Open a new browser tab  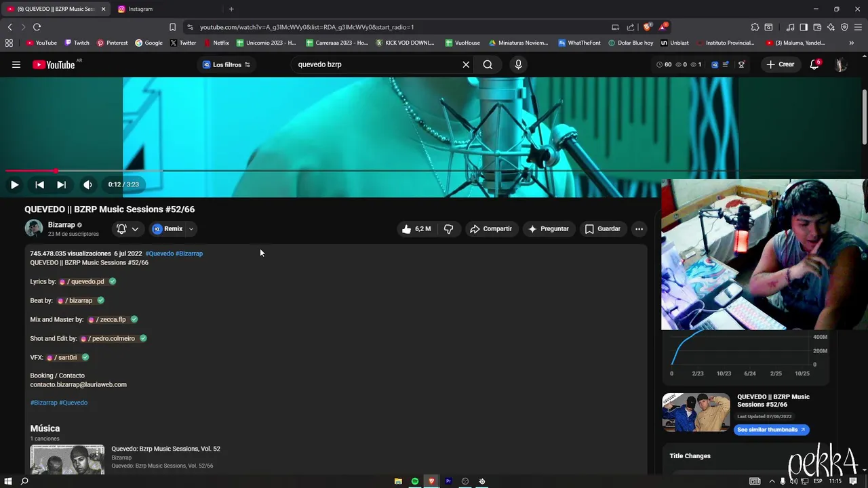click(x=231, y=9)
